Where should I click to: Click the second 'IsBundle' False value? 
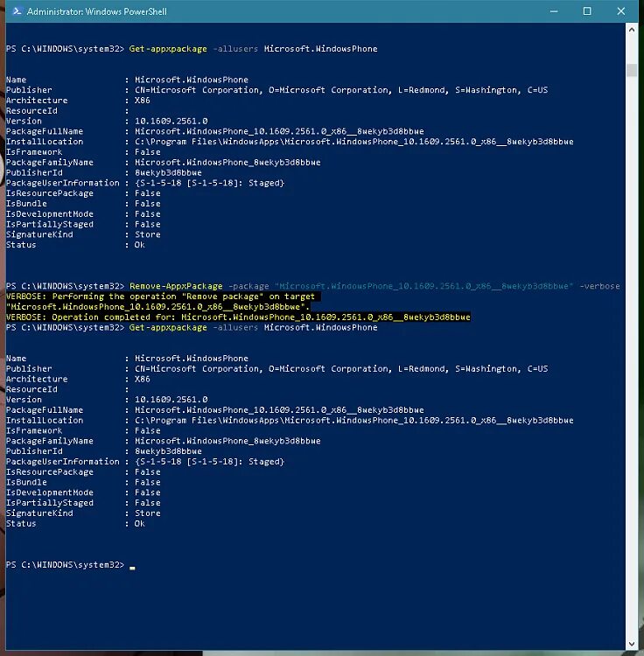point(147,482)
